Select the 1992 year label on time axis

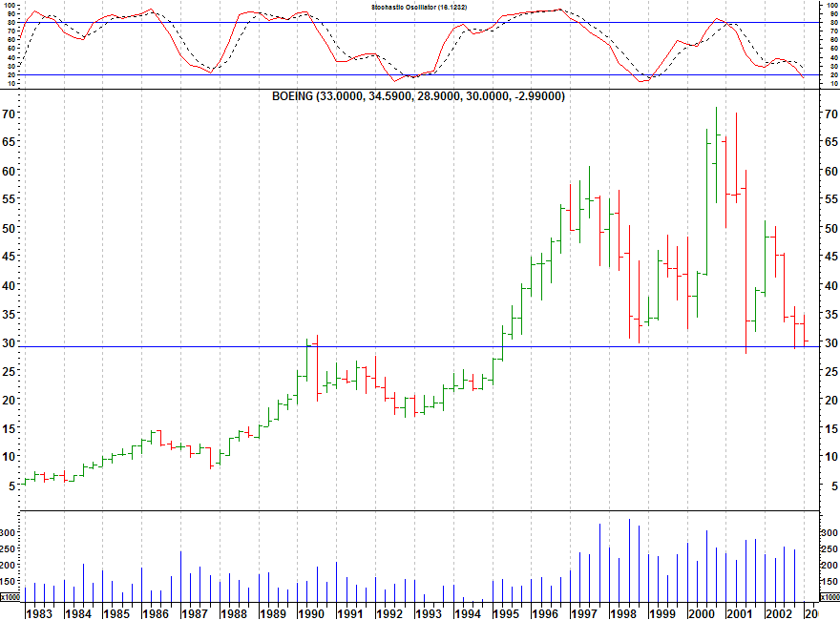(389, 613)
